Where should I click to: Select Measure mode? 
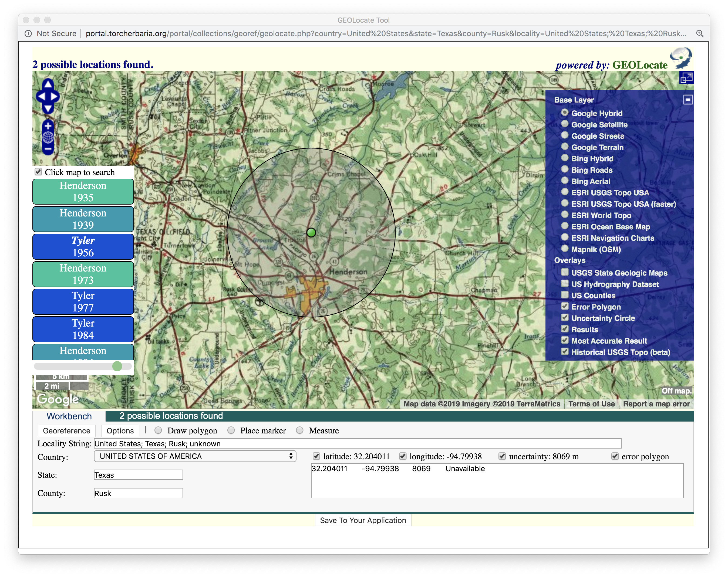click(299, 430)
